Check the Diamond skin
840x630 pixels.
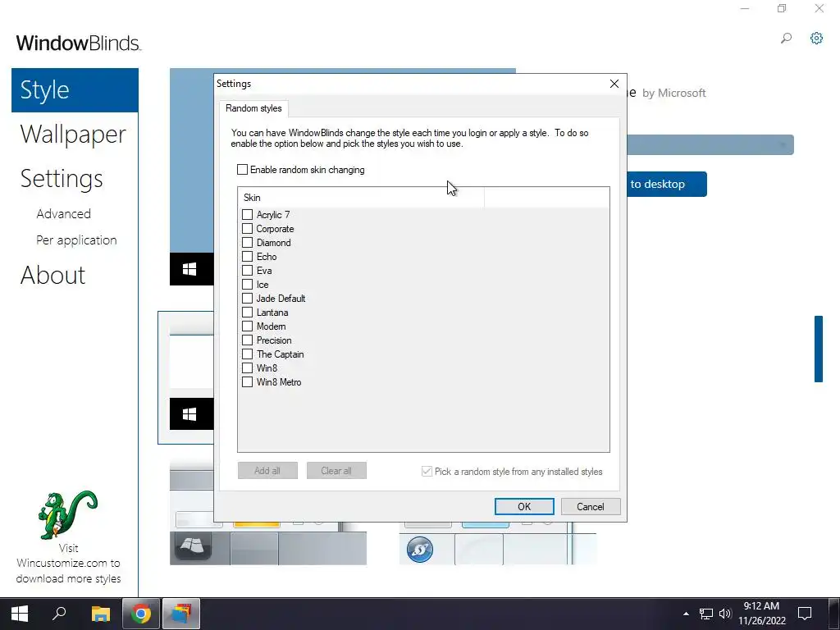pyautogui.click(x=247, y=243)
